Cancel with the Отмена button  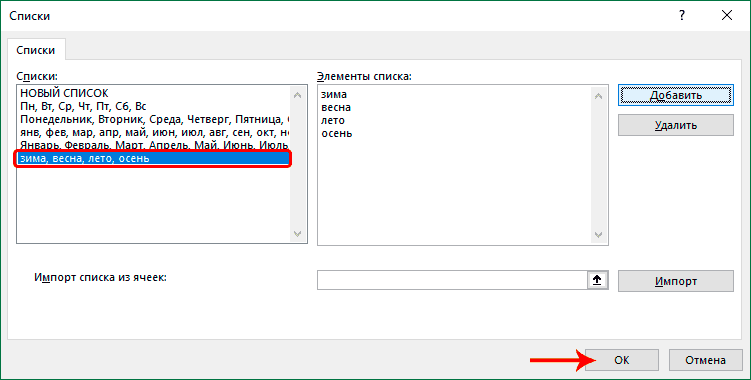[705, 360]
